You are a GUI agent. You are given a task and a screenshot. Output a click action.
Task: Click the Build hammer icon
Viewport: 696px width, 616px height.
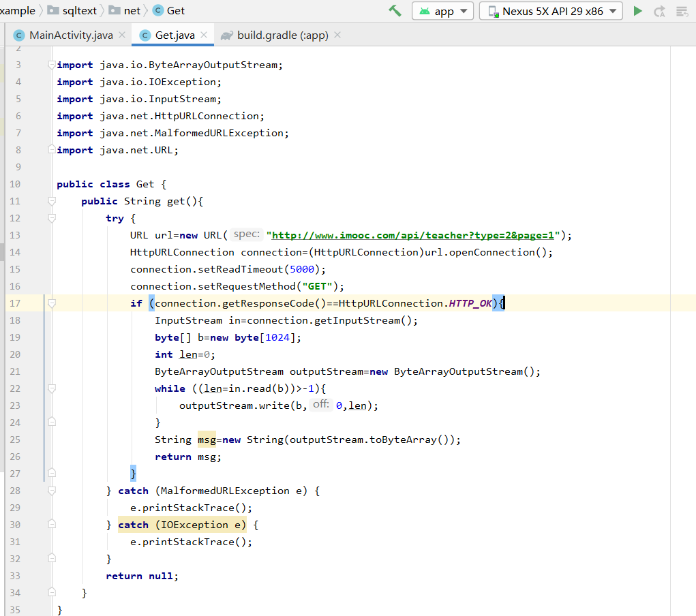(x=395, y=11)
